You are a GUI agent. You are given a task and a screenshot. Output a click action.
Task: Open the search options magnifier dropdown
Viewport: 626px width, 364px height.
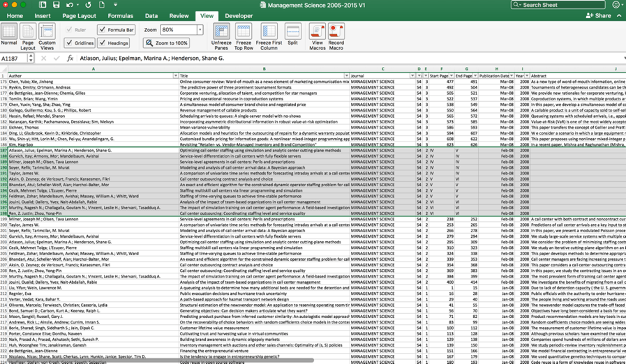517,5
